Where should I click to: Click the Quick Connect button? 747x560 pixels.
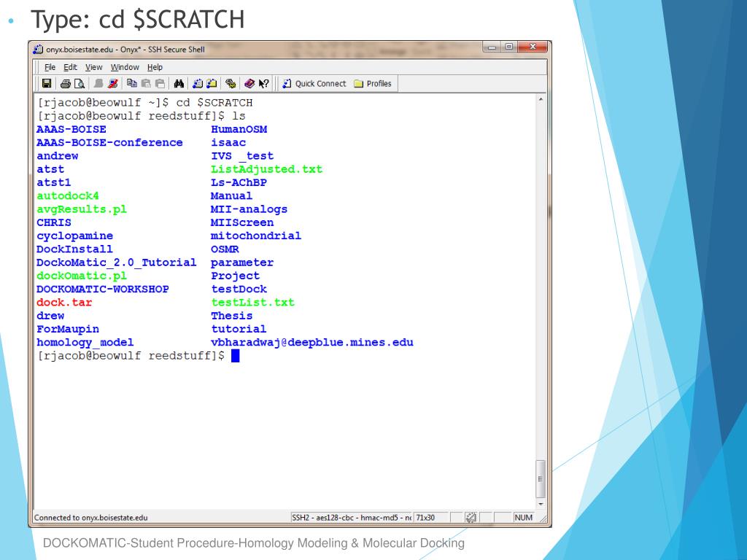coord(314,84)
